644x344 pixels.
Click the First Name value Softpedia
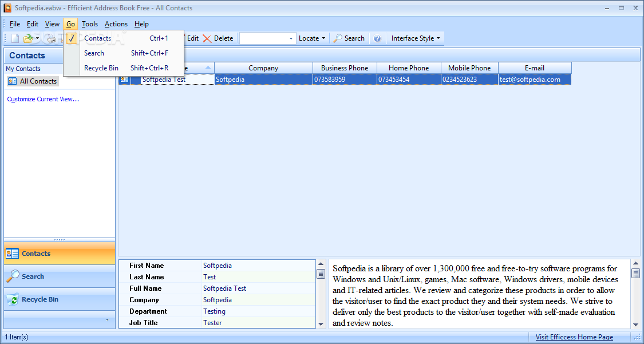(218, 265)
